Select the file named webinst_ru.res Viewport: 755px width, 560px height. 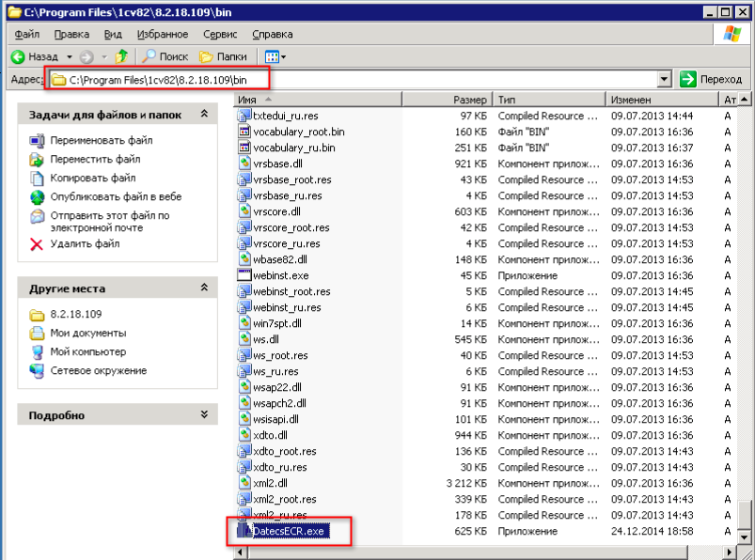tap(287, 307)
